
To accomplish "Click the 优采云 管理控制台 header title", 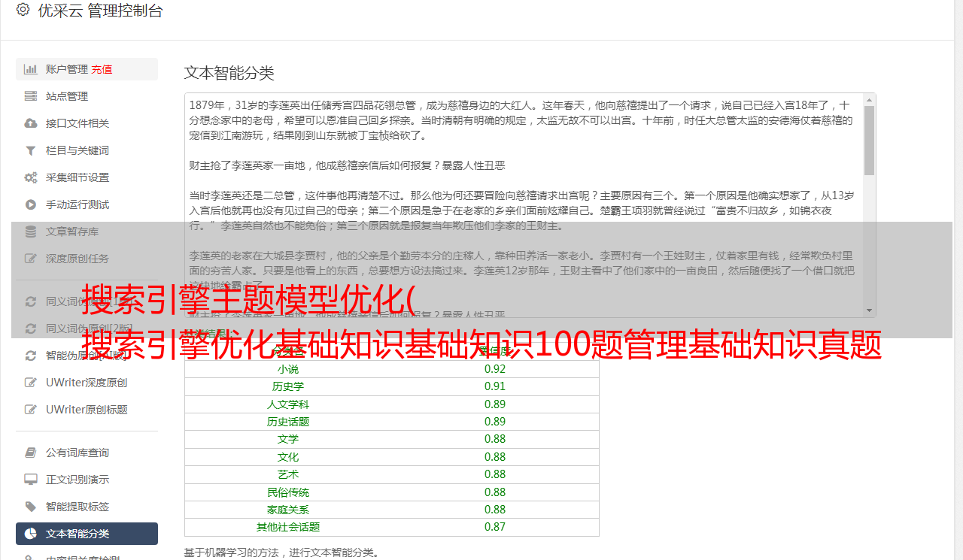I will [x=100, y=11].
